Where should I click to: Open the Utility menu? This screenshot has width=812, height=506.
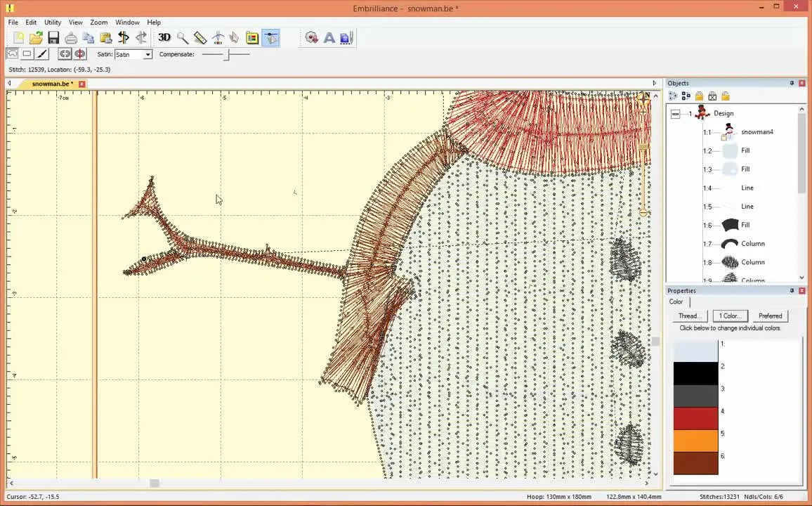(x=53, y=22)
